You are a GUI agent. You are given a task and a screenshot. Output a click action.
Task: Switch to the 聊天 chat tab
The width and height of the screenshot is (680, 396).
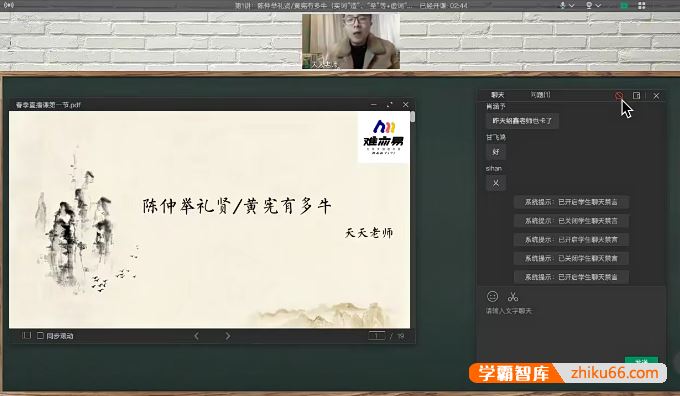[497, 95]
